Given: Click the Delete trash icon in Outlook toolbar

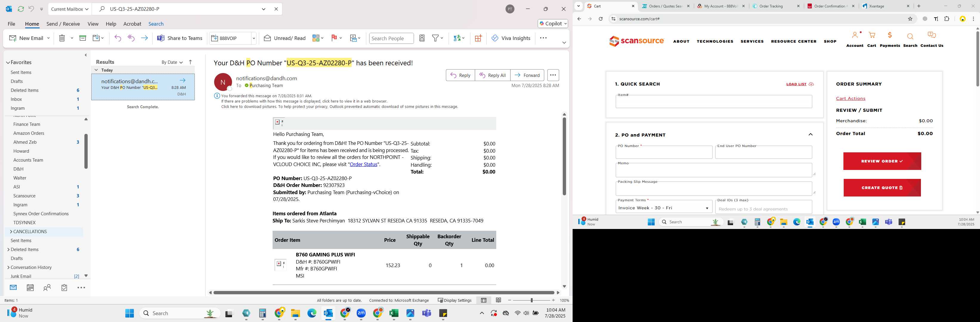Looking at the screenshot, I should point(62,38).
